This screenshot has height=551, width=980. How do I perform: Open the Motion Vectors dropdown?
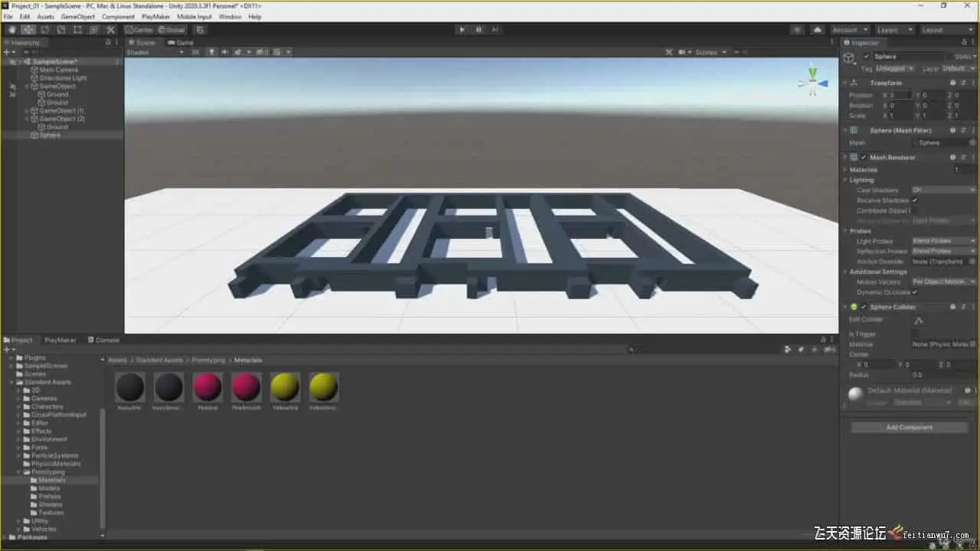point(943,282)
